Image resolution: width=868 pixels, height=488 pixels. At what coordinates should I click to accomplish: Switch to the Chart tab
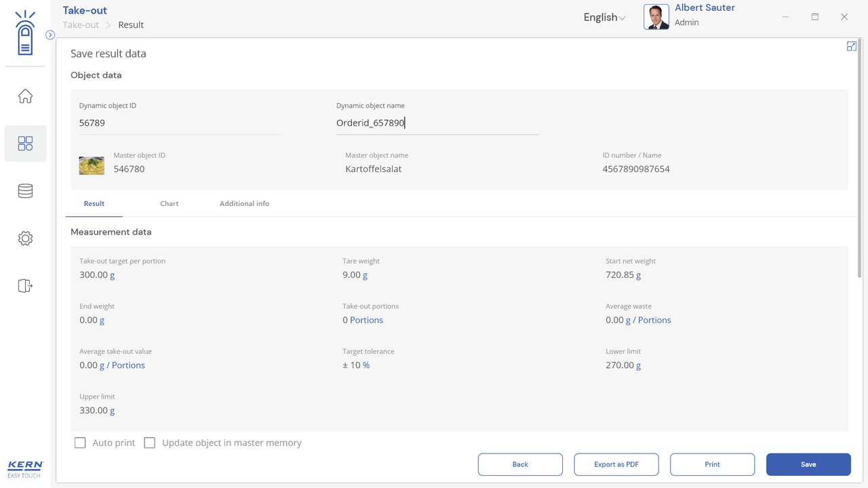(169, 203)
